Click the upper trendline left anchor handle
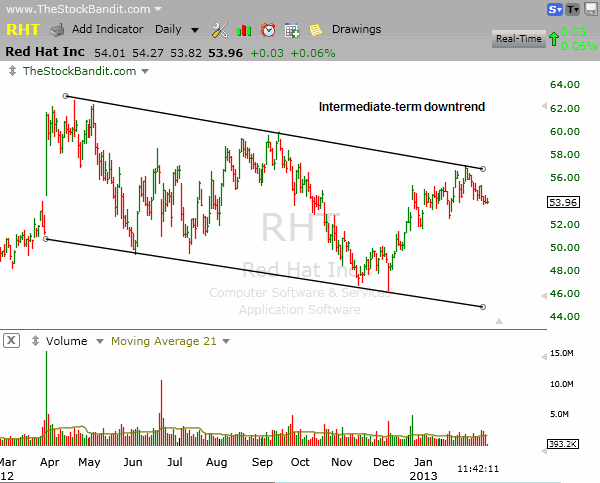600x483 pixels. point(66,96)
